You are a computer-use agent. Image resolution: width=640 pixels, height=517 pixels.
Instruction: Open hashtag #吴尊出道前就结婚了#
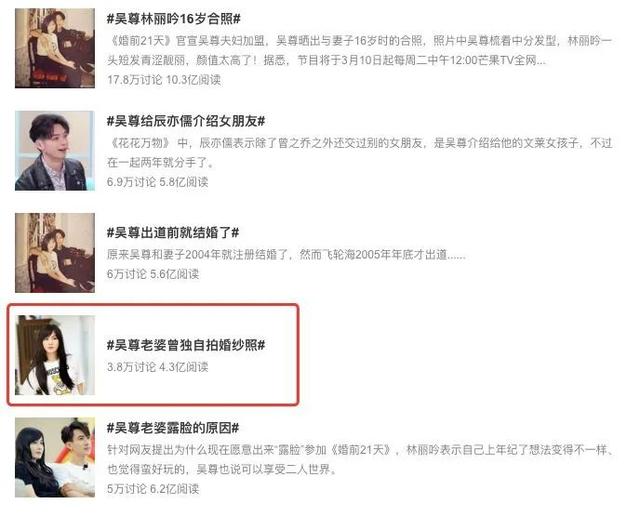click(x=173, y=233)
